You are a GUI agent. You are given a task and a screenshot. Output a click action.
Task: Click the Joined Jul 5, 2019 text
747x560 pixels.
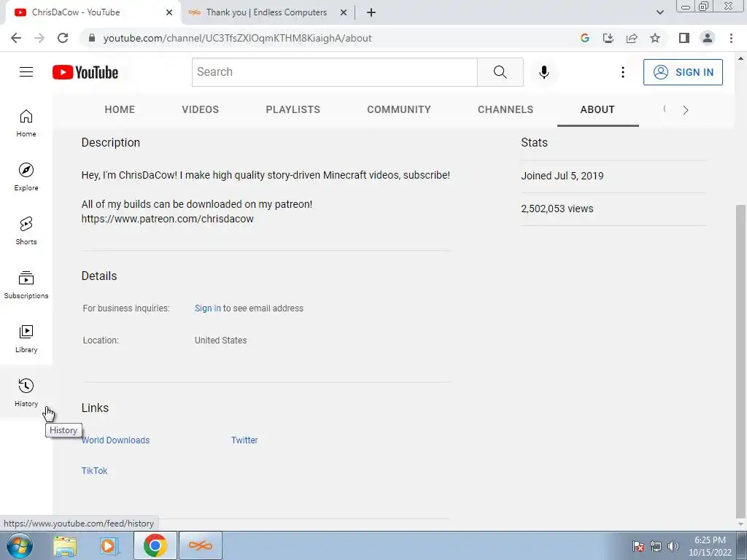coord(562,176)
